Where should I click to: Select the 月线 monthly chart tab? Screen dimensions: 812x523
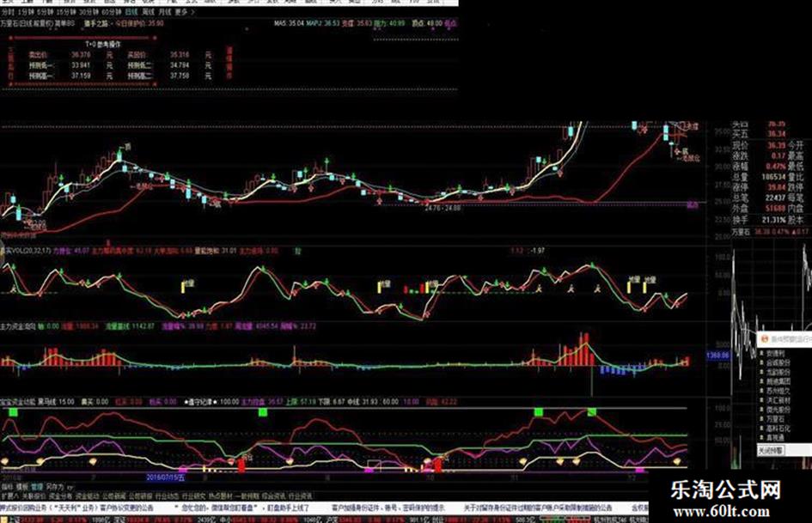[165, 11]
